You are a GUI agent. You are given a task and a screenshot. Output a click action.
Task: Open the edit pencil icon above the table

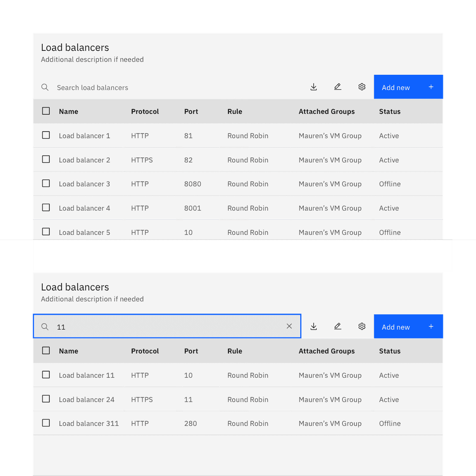click(x=338, y=87)
